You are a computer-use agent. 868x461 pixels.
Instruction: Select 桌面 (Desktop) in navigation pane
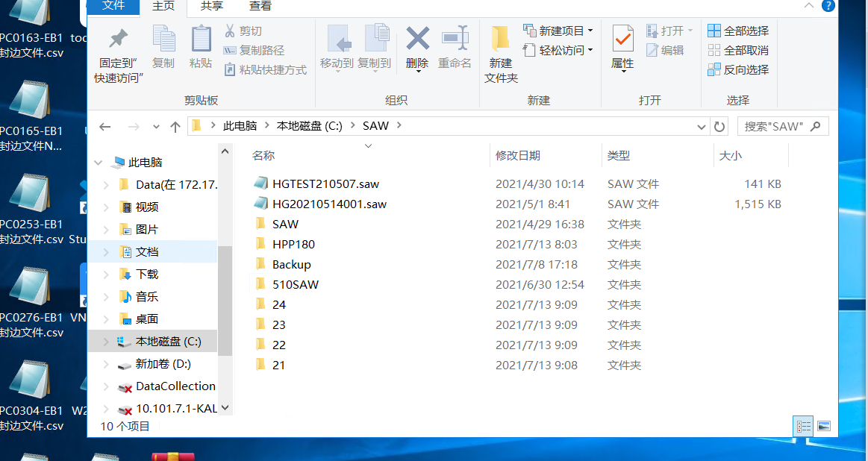pyautogui.click(x=147, y=319)
